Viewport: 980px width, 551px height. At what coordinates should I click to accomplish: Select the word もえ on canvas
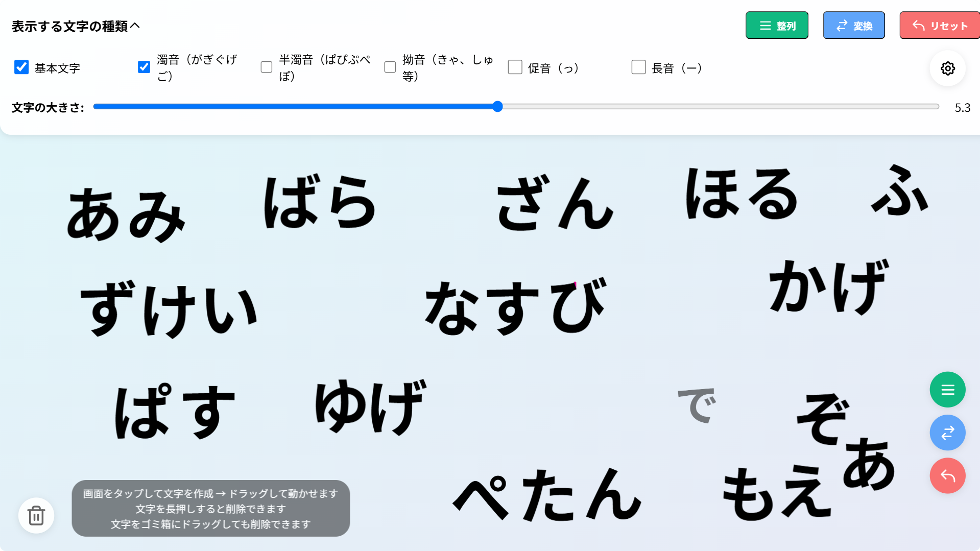pos(776,493)
